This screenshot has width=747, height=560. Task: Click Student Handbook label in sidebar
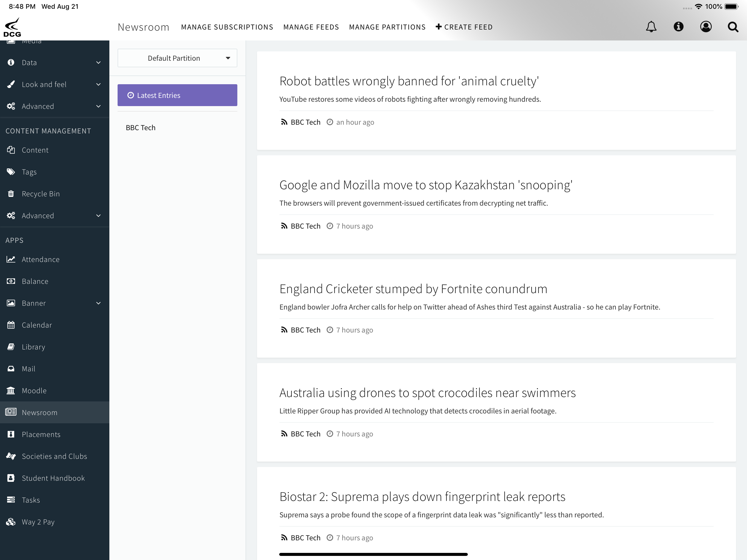click(x=53, y=478)
